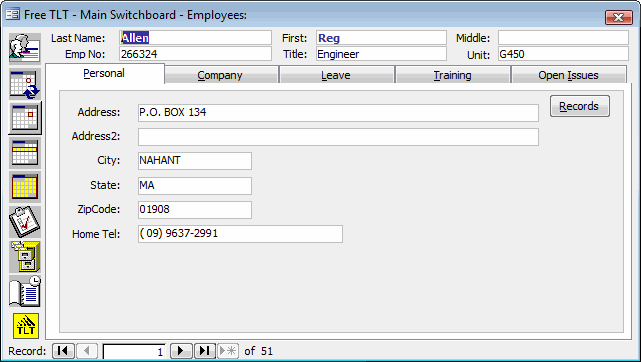The height and width of the screenshot is (362, 641).
Task: Open the Leave tab
Action: tap(337, 75)
